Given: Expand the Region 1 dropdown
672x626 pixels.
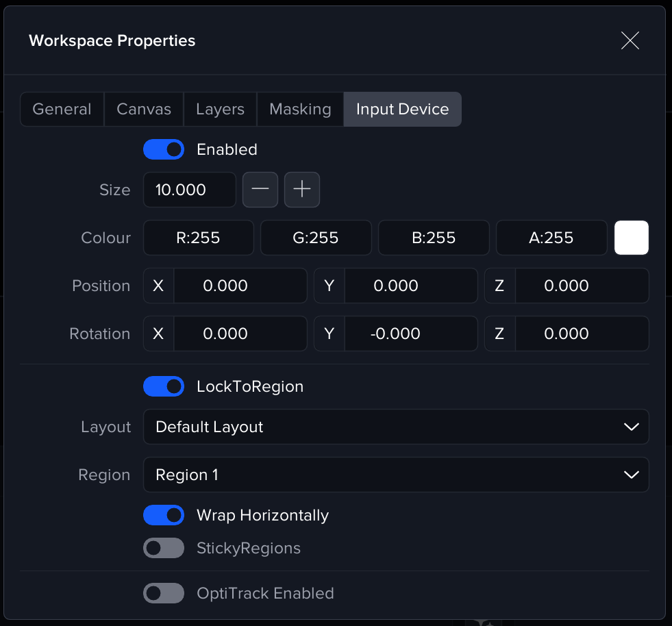Looking at the screenshot, I should [x=396, y=475].
